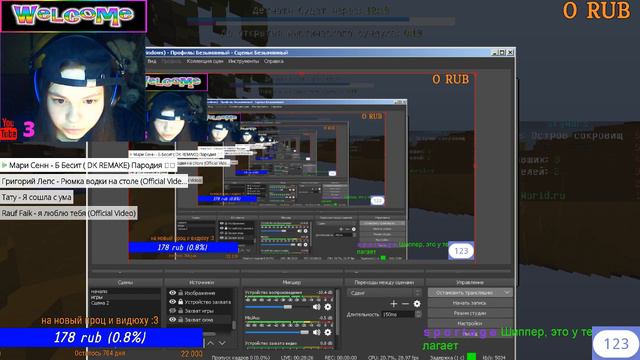Mute the Mic/Aux speaker icon

(x=316, y=332)
